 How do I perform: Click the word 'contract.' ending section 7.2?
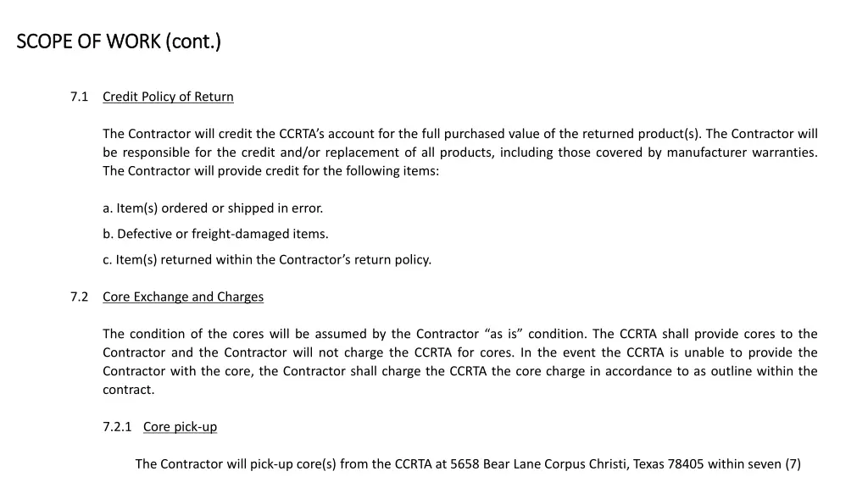coord(129,390)
